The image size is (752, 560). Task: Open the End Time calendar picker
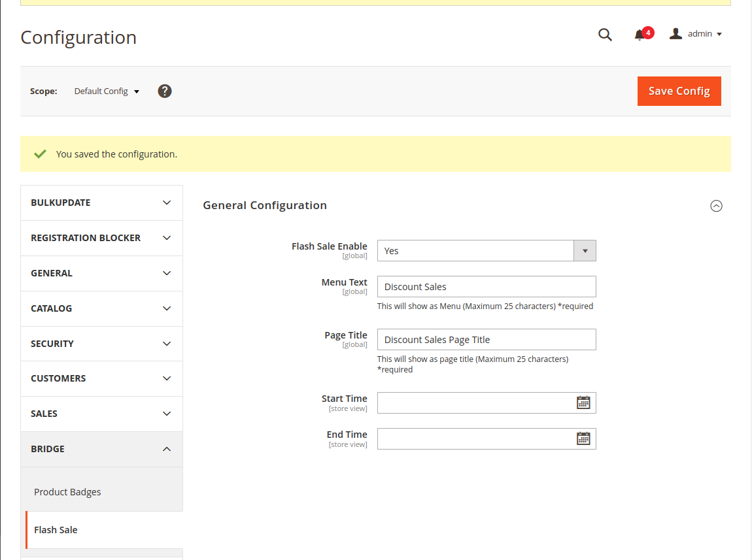(583, 438)
